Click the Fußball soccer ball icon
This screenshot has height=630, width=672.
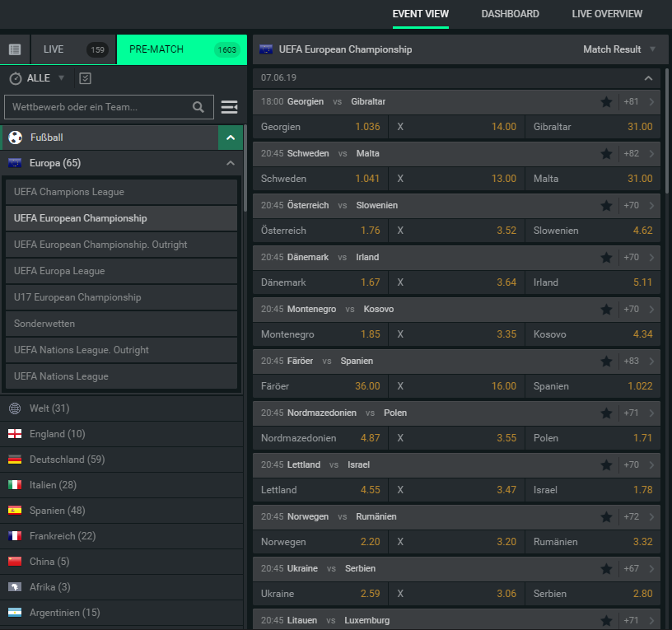point(16,138)
